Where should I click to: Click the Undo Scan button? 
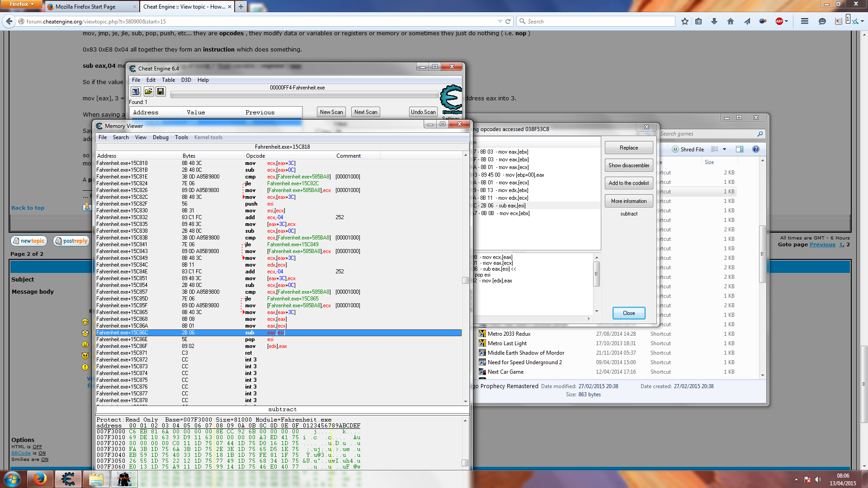click(x=424, y=112)
